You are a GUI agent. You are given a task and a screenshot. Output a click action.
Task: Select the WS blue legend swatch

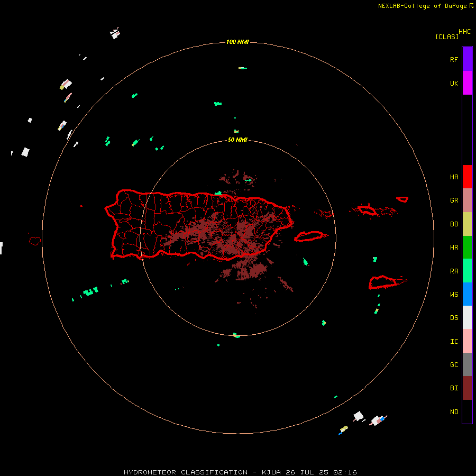click(x=467, y=294)
